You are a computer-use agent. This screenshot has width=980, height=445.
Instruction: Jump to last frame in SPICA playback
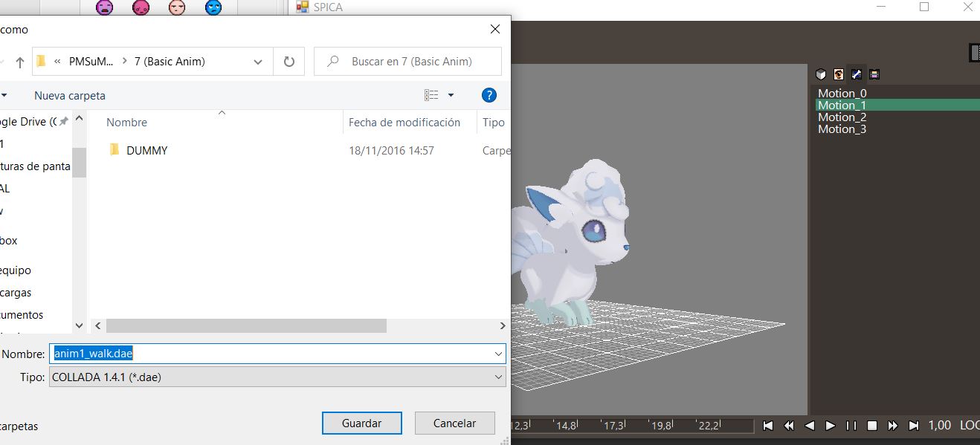click(914, 426)
